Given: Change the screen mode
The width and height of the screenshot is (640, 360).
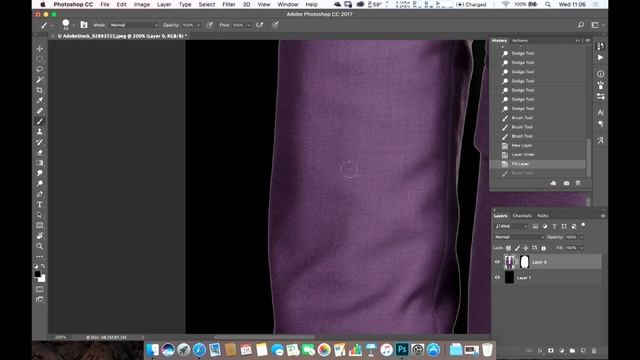Looking at the screenshot, I should 40,300.
